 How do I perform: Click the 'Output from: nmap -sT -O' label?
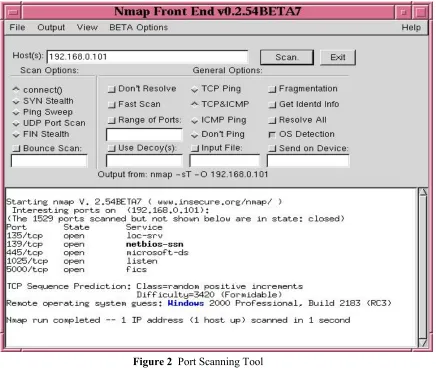coord(183,174)
